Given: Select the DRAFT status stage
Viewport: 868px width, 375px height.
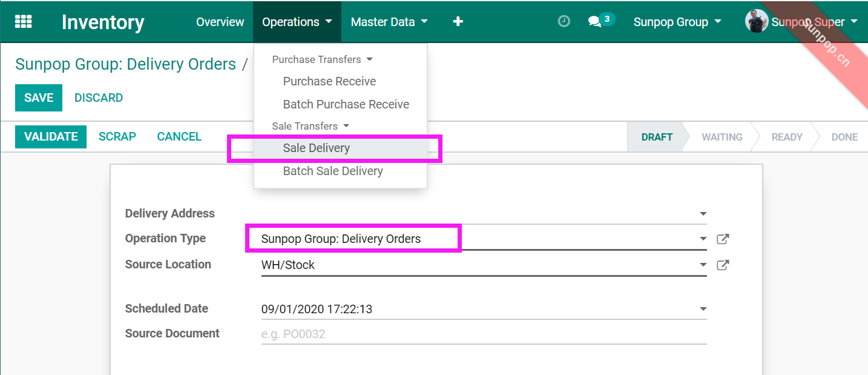Looking at the screenshot, I should (x=657, y=137).
